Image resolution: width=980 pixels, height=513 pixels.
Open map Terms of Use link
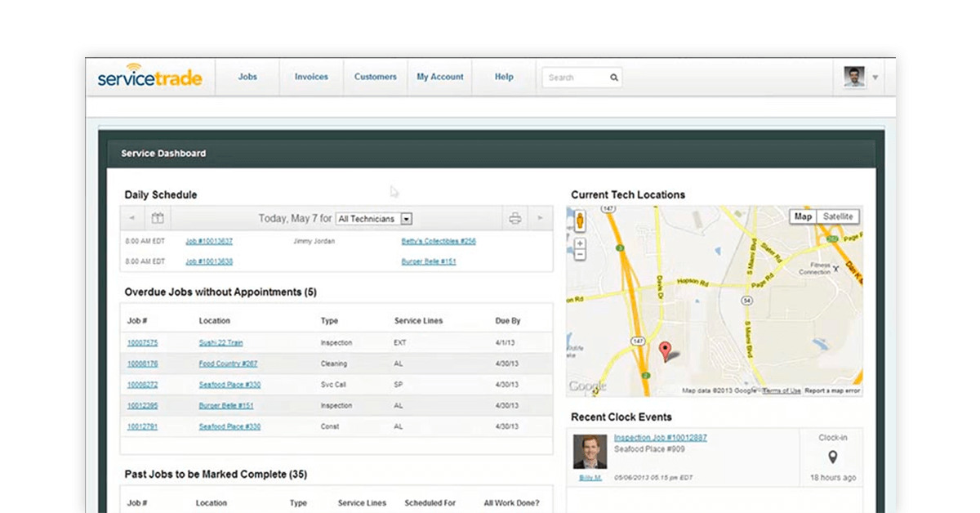[x=782, y=390]
